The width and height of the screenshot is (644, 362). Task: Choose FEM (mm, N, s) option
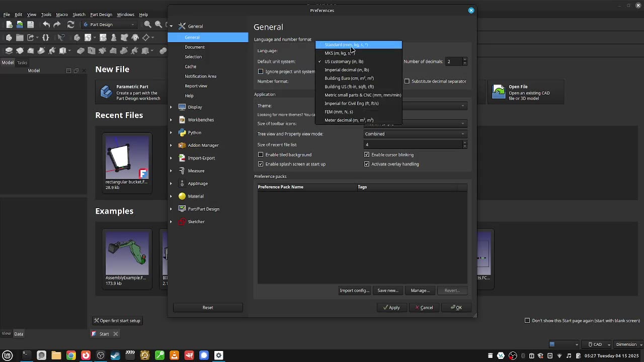[x=358, y=112]
